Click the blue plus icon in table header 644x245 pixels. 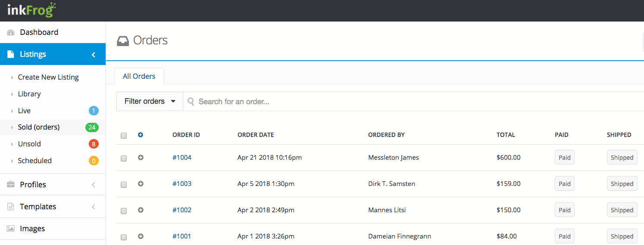click(141, 135)
